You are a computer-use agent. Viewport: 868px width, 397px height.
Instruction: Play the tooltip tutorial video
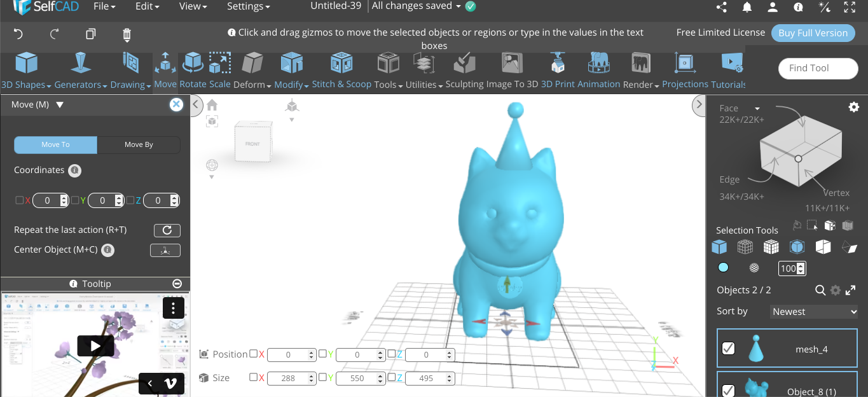pyautogui.click(x=95, y=345)
